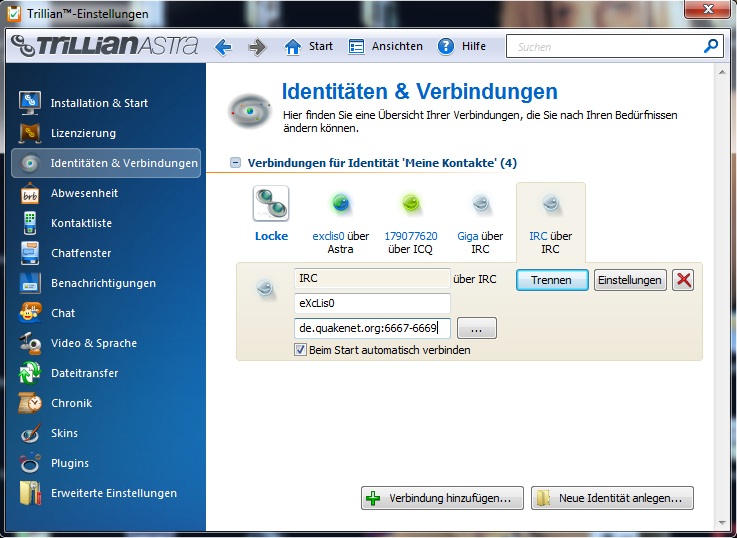Select the Locke identity icon
Viewport: 737px width, 538px height.
(271, 204)
